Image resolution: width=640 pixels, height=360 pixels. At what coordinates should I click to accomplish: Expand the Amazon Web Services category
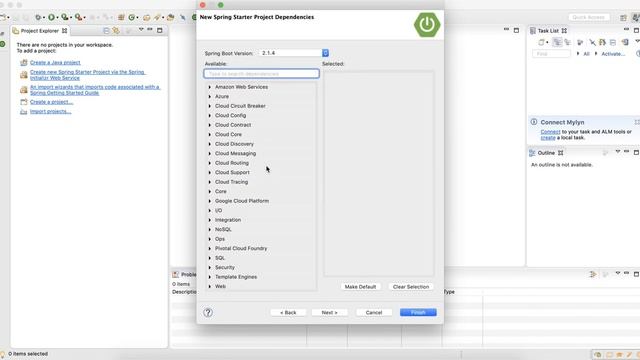tap(210, 87)
